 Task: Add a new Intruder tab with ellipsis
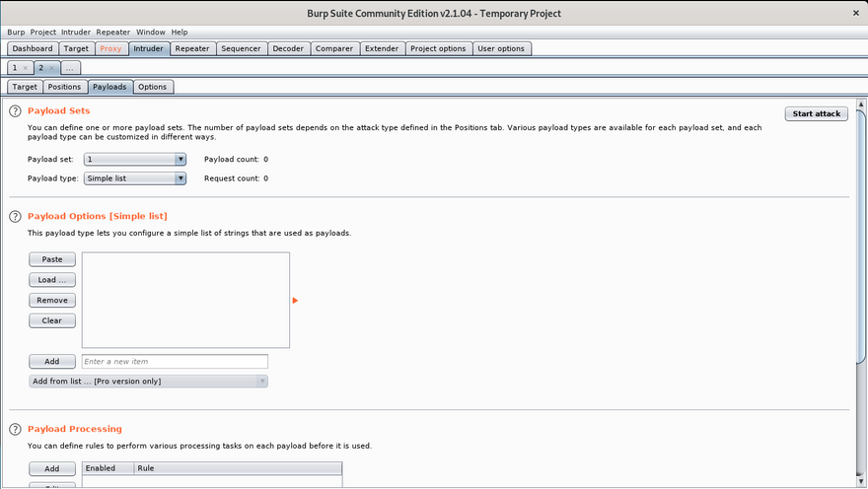point(70,68)
